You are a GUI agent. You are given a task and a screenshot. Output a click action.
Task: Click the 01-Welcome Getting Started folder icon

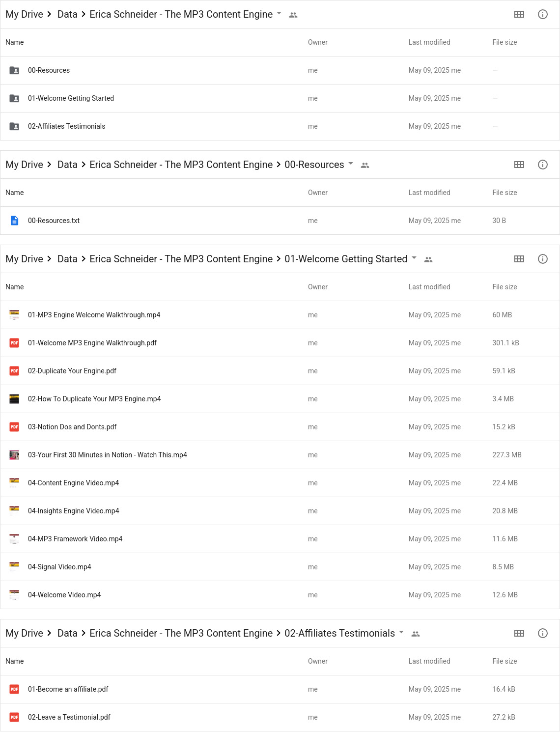pos(15,98)
